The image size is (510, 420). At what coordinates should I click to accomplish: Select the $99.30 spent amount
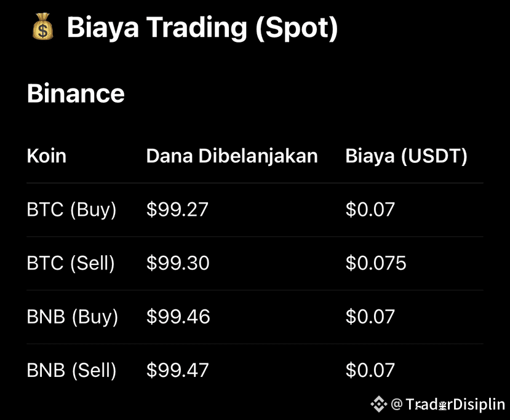178,263
